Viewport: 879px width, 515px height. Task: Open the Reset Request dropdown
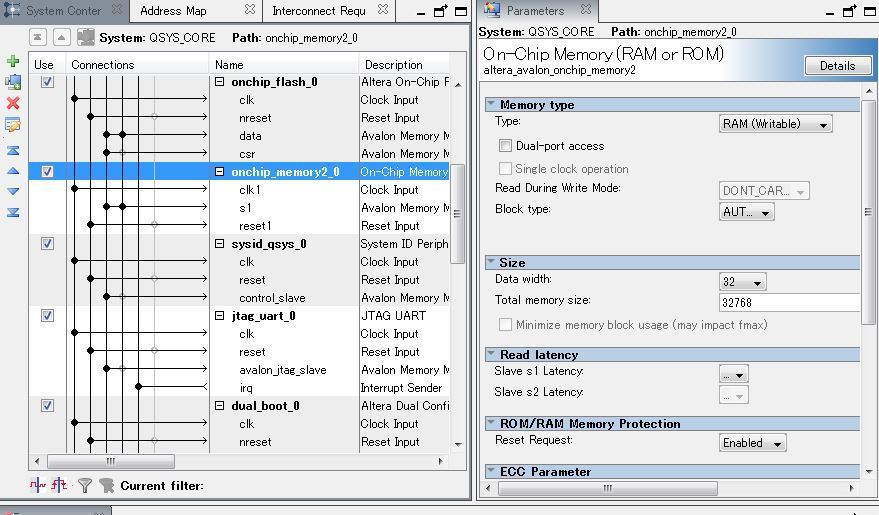coord(752,443)
